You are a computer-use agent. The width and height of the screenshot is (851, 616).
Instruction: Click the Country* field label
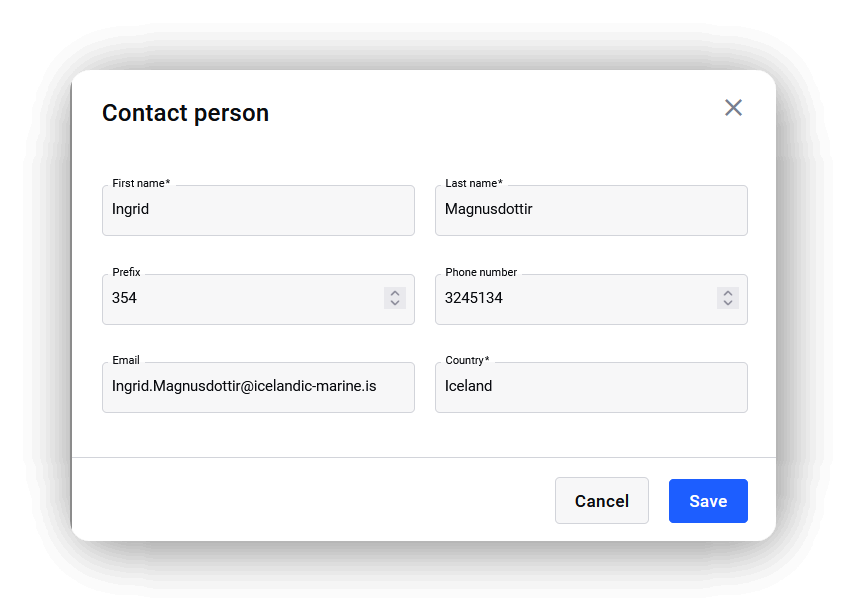467,360
